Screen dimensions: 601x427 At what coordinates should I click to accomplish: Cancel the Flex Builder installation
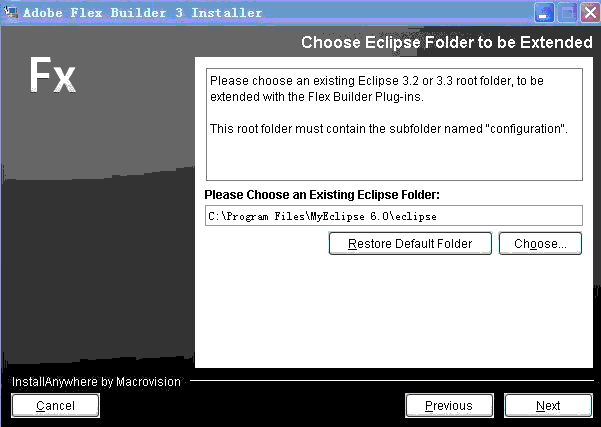56,405
